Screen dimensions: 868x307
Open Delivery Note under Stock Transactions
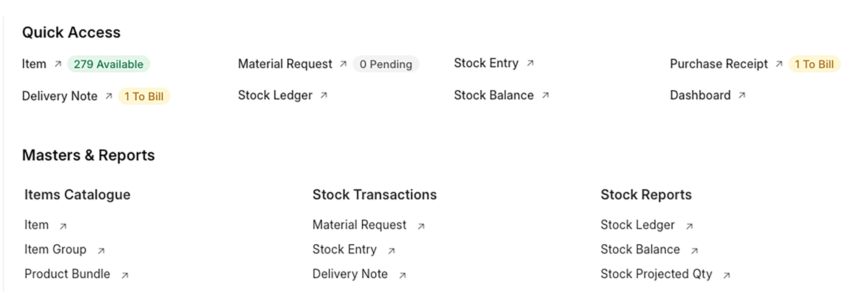(x=350, y=274)
